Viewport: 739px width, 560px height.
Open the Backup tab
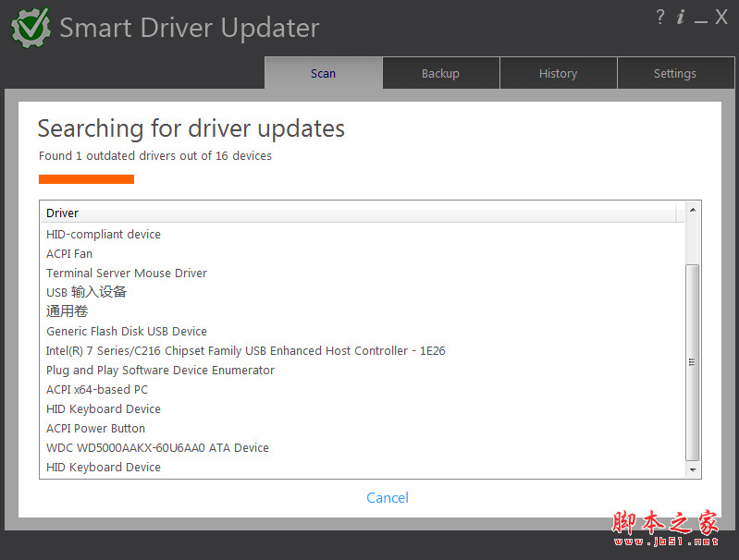[440, 73]
